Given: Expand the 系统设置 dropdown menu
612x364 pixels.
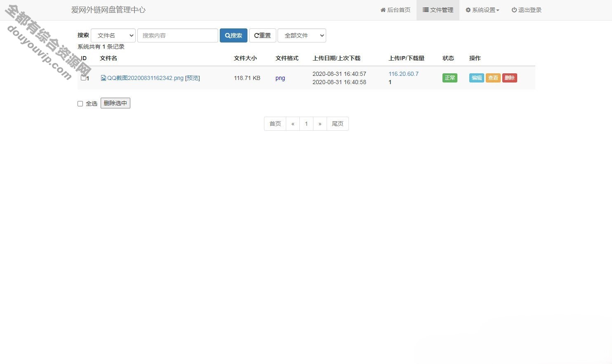Looking at the screenshot, I should pos(482,10).
